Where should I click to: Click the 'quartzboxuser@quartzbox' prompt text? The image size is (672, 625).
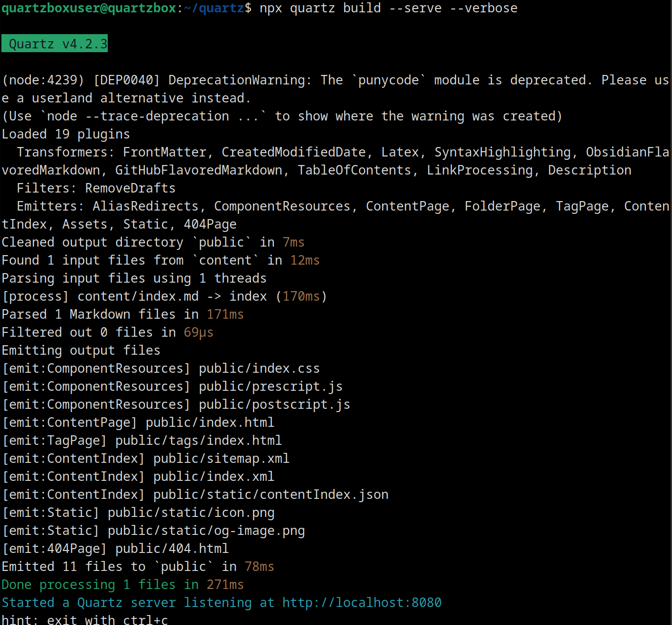[89, 8]
